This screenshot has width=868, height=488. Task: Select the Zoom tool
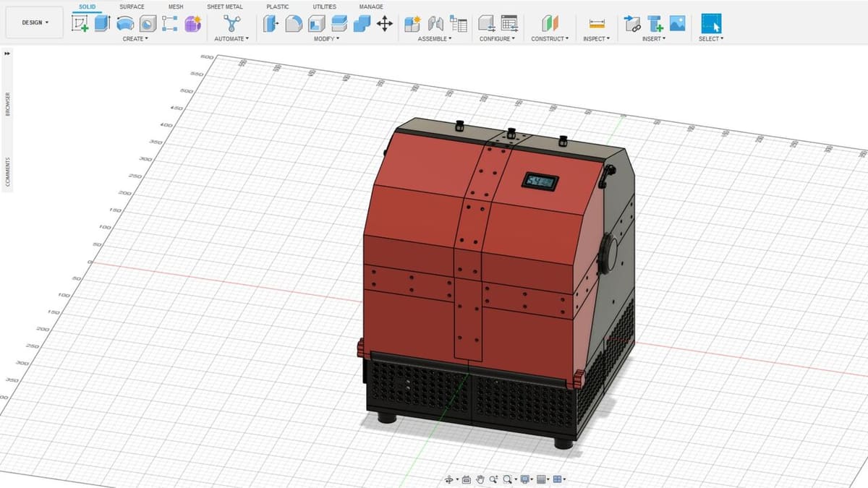tap(493, 479)
